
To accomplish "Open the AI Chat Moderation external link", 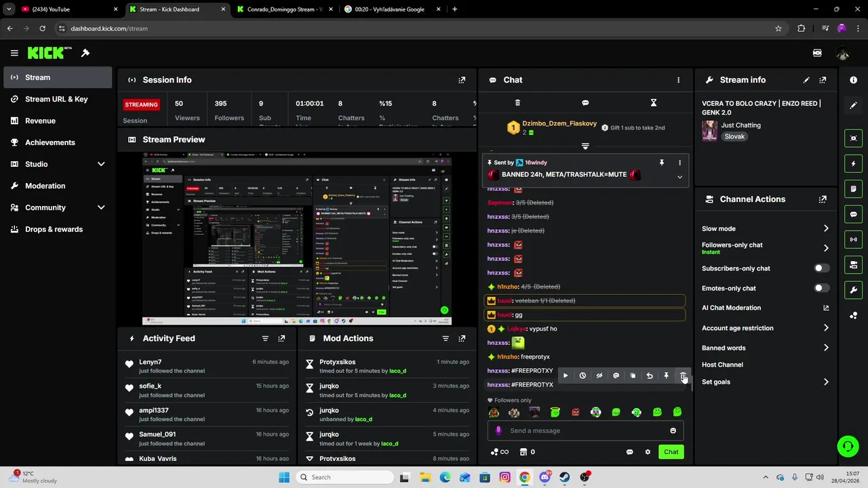I will coord(826,308).
